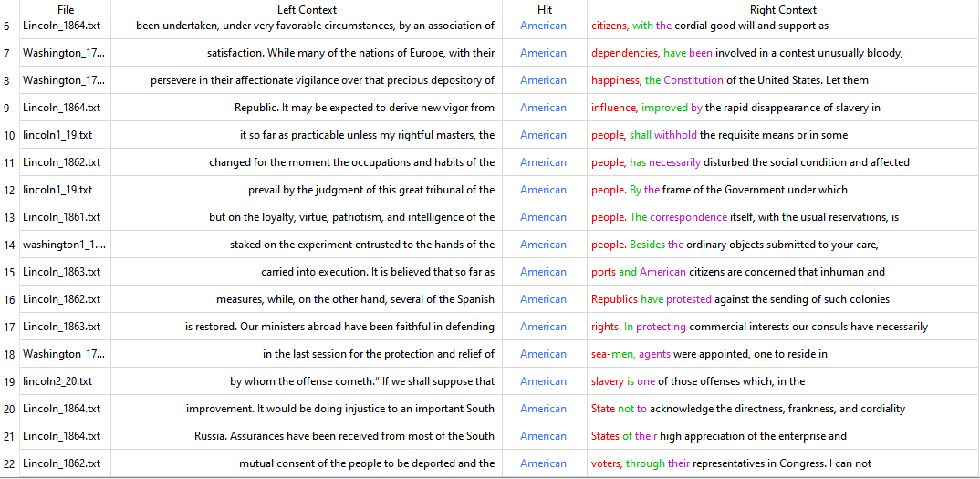Select the 'American' hit in row 13

[x=543, y=217]
